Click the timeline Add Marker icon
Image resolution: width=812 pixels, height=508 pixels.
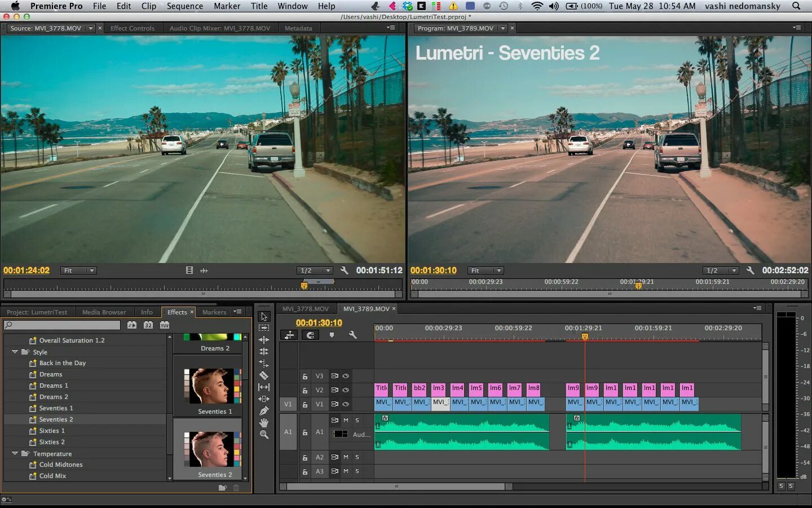click(x=332, y=335)
